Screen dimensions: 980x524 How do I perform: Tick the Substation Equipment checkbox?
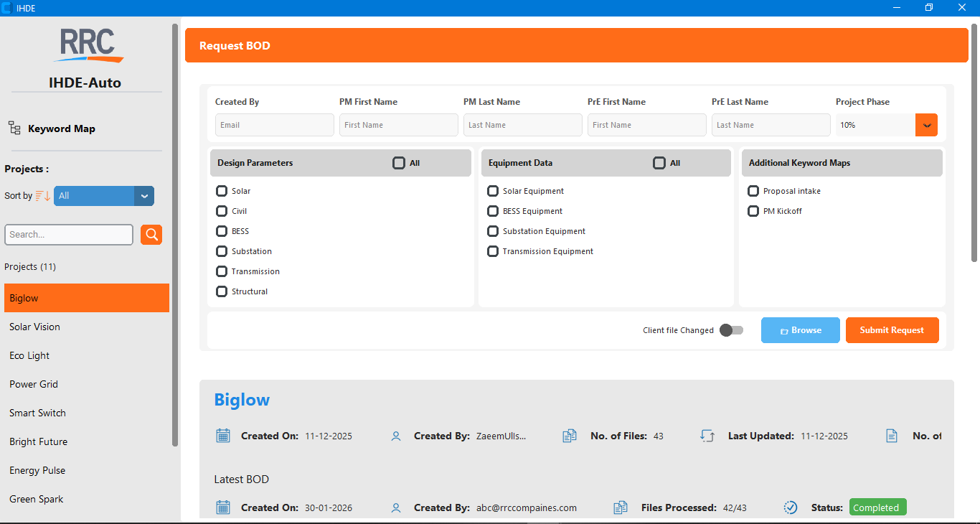pyautogui.click(x=493, y=231)
